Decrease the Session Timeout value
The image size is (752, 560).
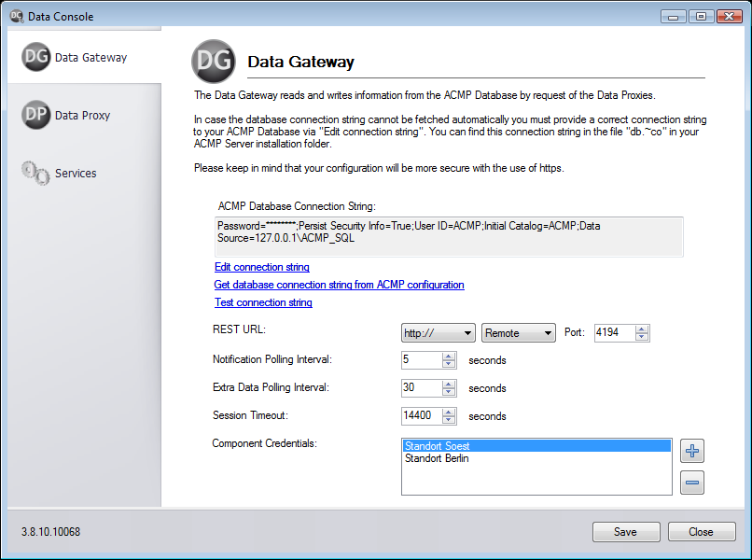(x=449, y=421)
